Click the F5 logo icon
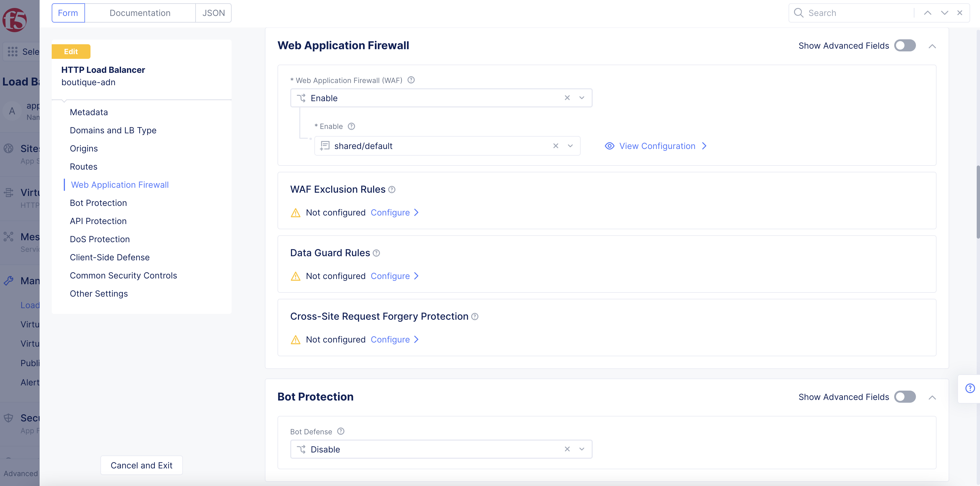The height and width of the screenshot is (486, 980). point(15,20)
